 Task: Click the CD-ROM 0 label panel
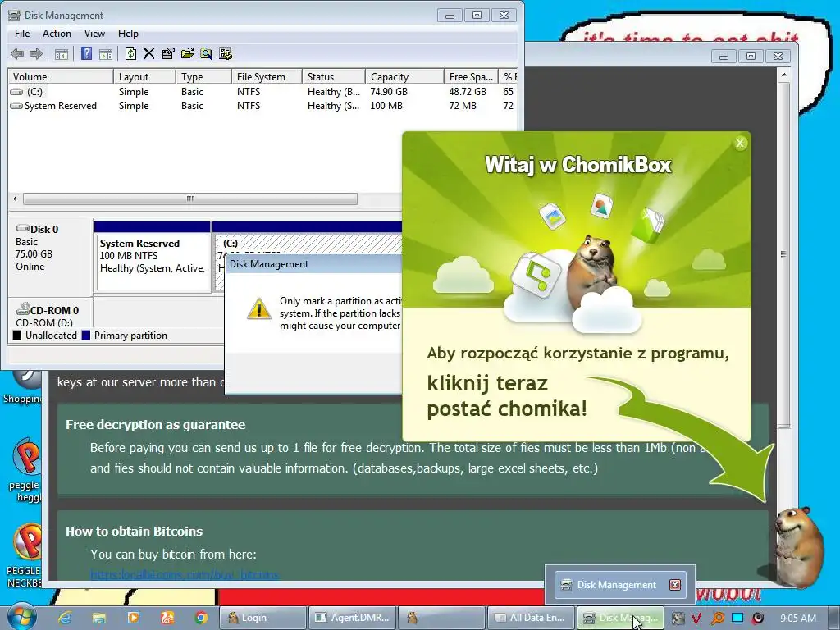tap(50, 314)
